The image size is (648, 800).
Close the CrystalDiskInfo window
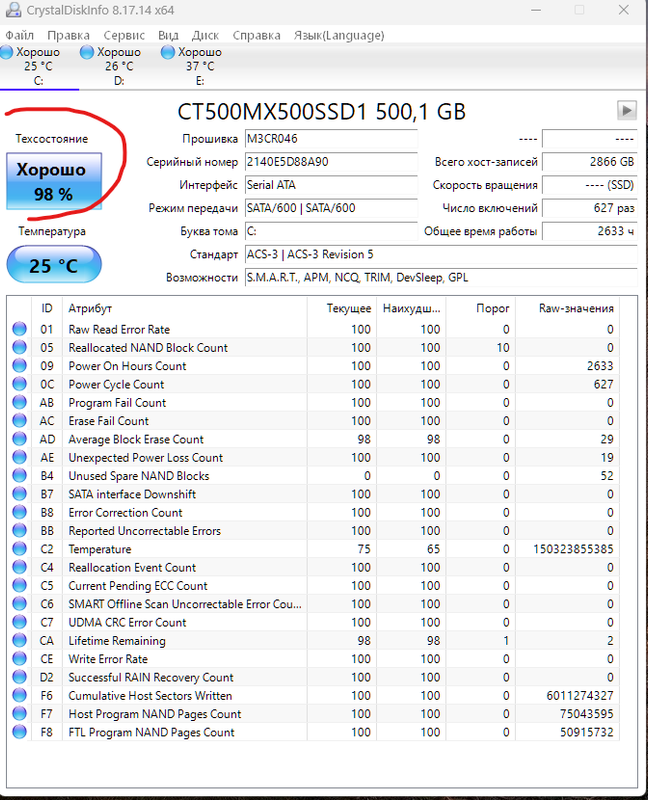(624, 10)
